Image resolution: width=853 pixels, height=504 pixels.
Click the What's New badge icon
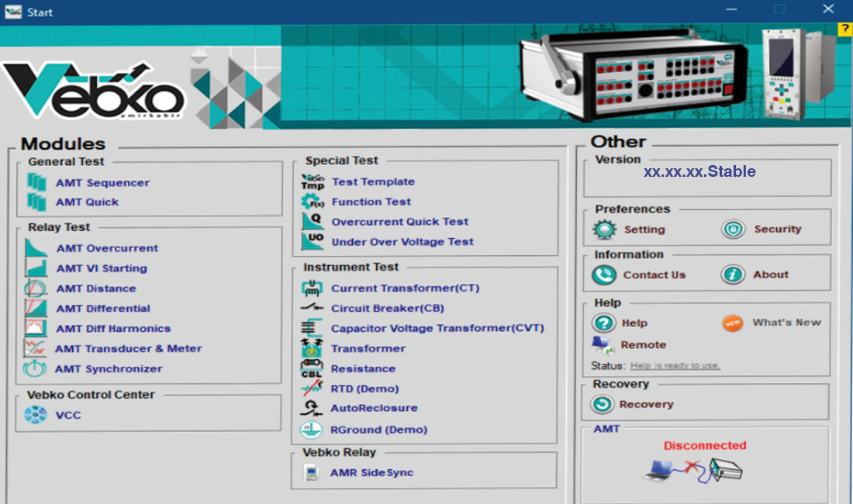click(733, 323)
